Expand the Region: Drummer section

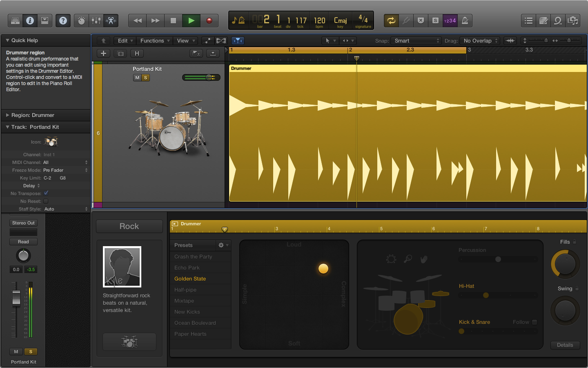(7, 115)
